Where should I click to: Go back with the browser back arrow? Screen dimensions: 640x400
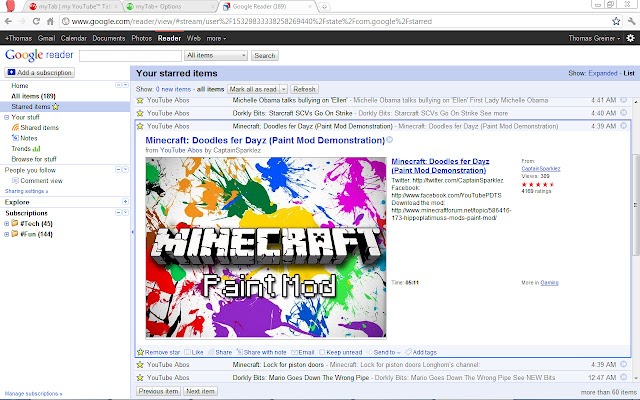(9, 21)
